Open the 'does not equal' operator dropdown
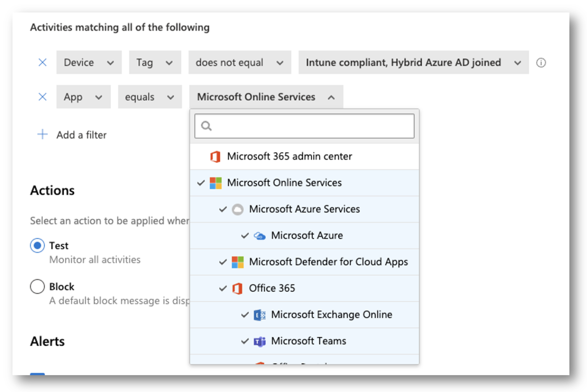The image size is (587, 392). tap(240, 62)
